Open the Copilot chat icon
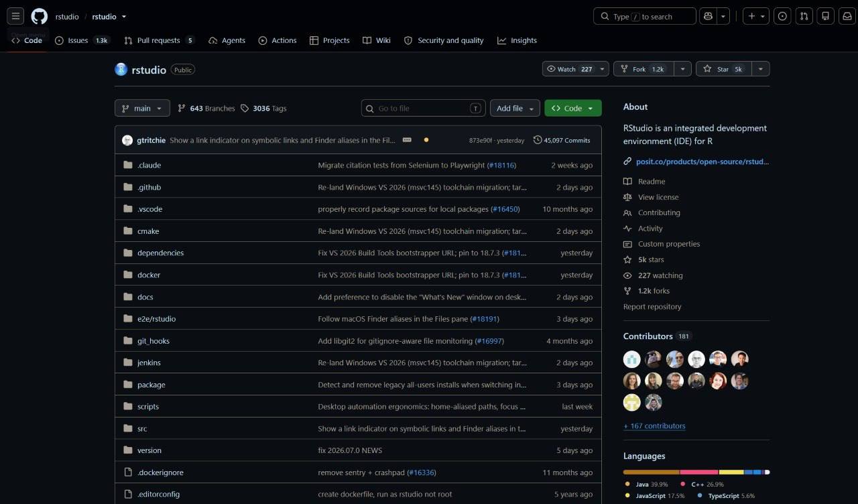 click(x=708, y=16)
